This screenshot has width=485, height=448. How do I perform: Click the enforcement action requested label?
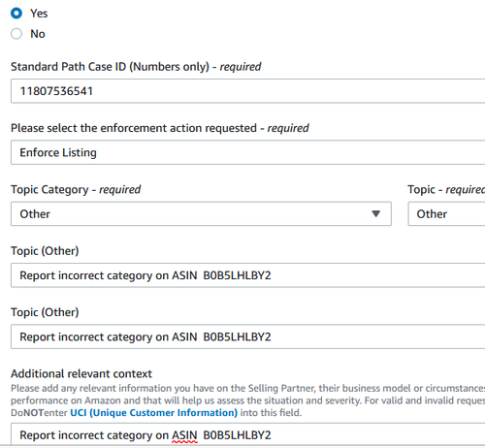(x=160, y=128)
